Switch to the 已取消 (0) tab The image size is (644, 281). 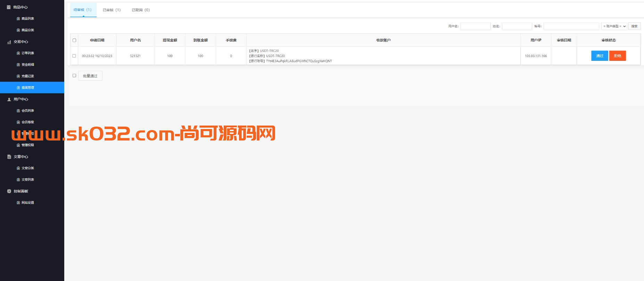141,10
